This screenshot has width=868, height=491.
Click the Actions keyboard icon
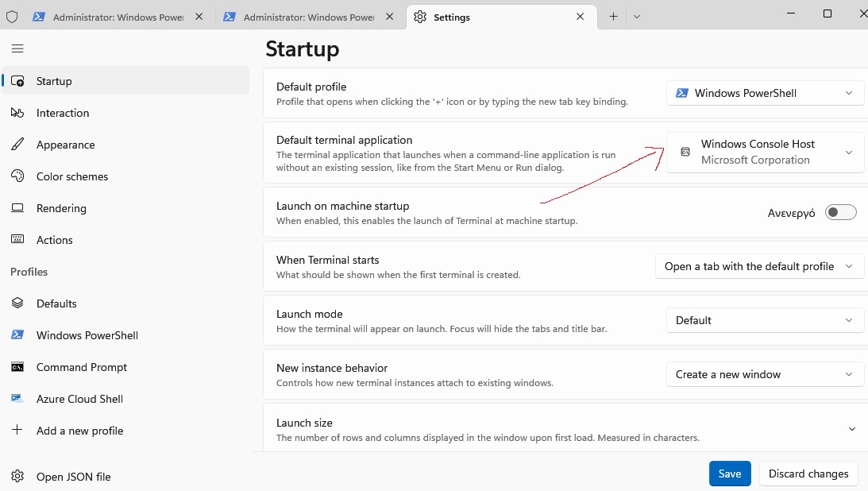click(x=17, y=239)
